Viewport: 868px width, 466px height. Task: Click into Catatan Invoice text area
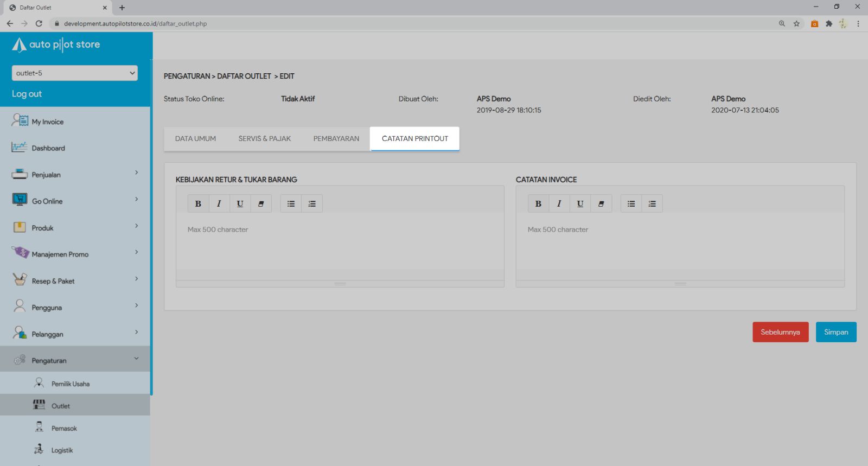[x=680, y=244]
